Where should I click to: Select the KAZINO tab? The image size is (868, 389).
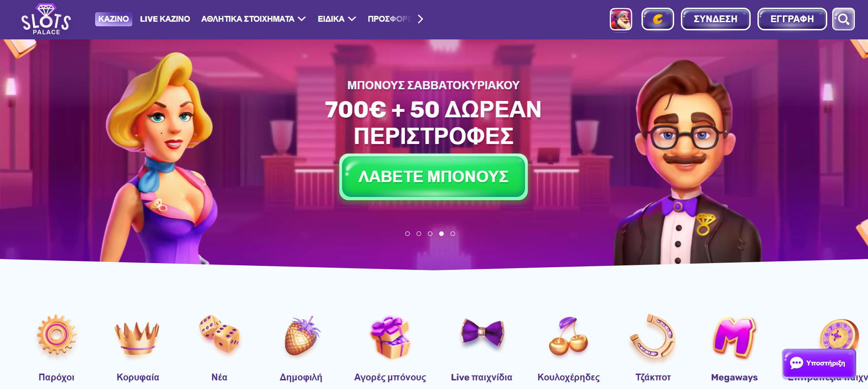point(114,19)
